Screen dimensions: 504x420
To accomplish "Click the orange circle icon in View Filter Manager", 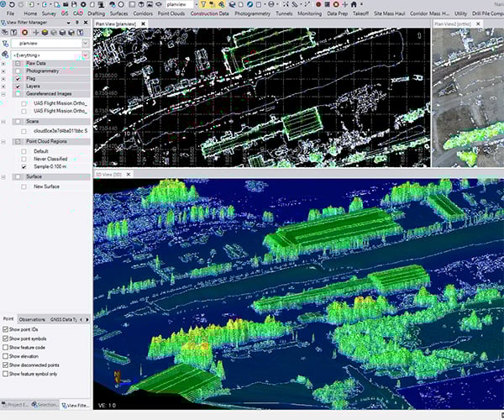I will pyautogui.click(x=24, y=33).
